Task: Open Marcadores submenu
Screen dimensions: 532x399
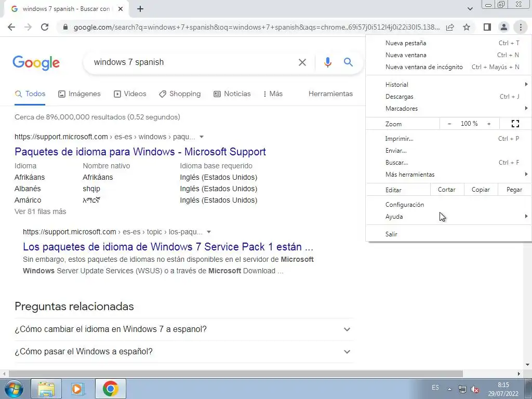Action: pos(448,109)
